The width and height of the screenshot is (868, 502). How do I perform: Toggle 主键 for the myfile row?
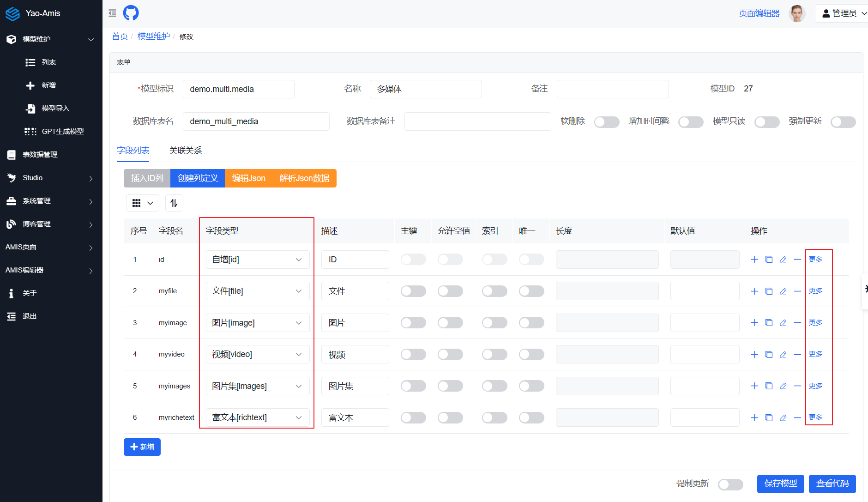[413, 291]
